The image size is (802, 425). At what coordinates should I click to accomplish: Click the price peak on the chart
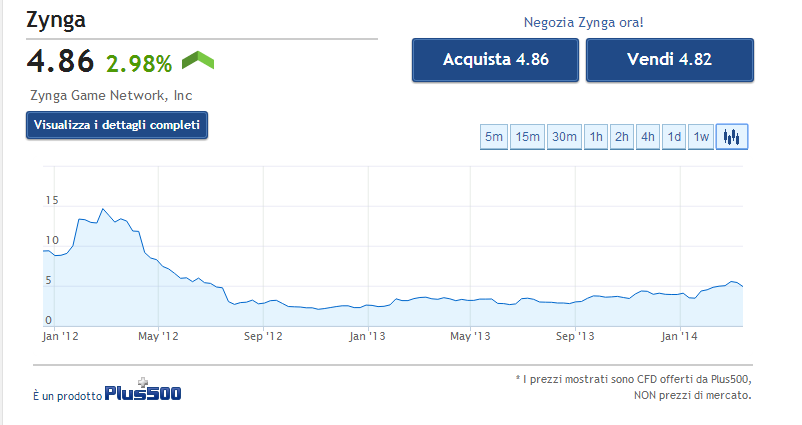[102, 210]
